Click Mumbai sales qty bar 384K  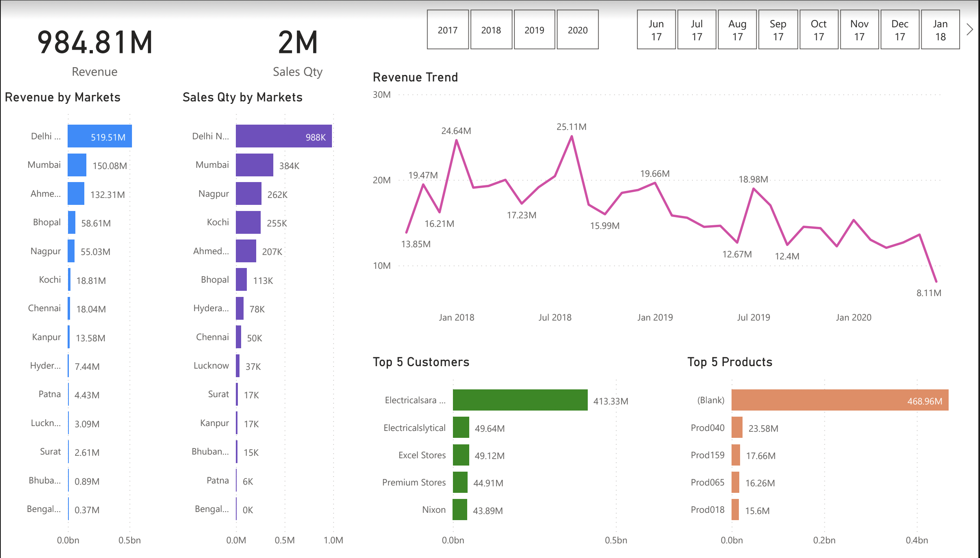255,165
